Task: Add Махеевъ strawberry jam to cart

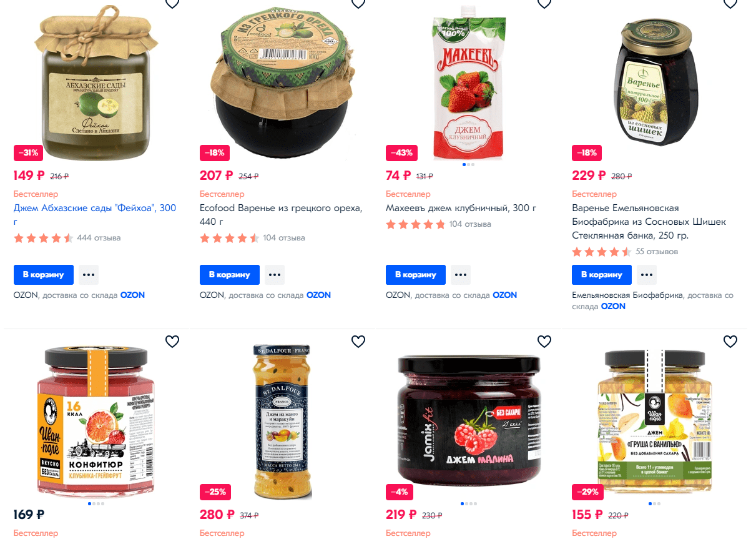Action: coord(416,275)
